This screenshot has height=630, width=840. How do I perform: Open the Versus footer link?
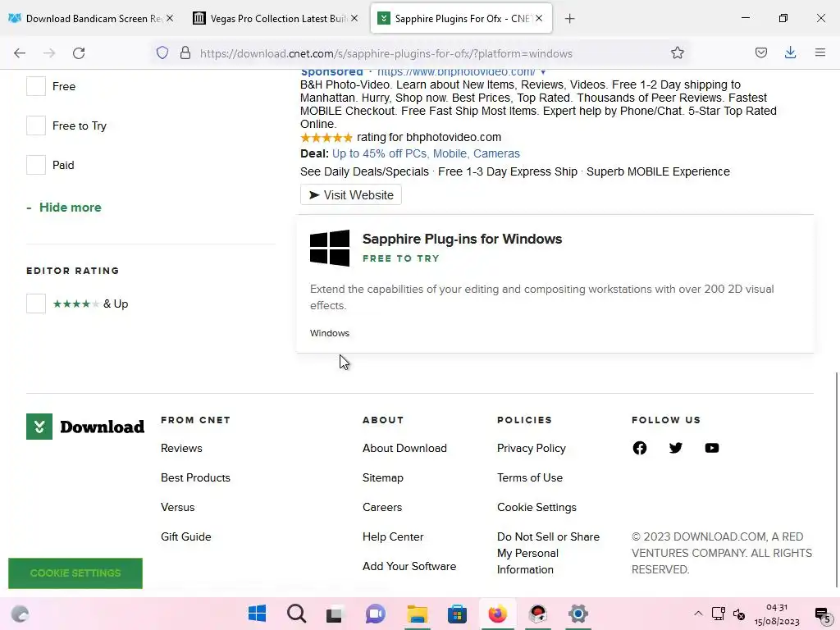[x=178, y=507]
